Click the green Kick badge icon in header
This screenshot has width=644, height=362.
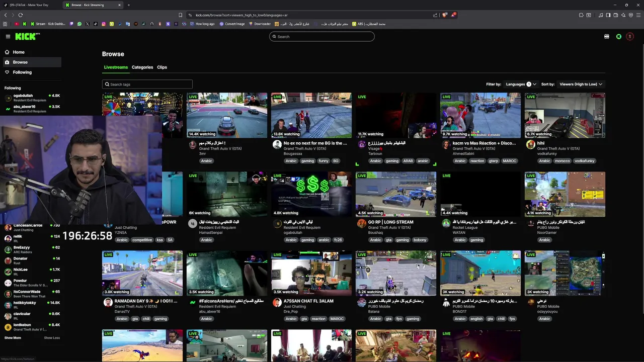click(x=619, y=36)
